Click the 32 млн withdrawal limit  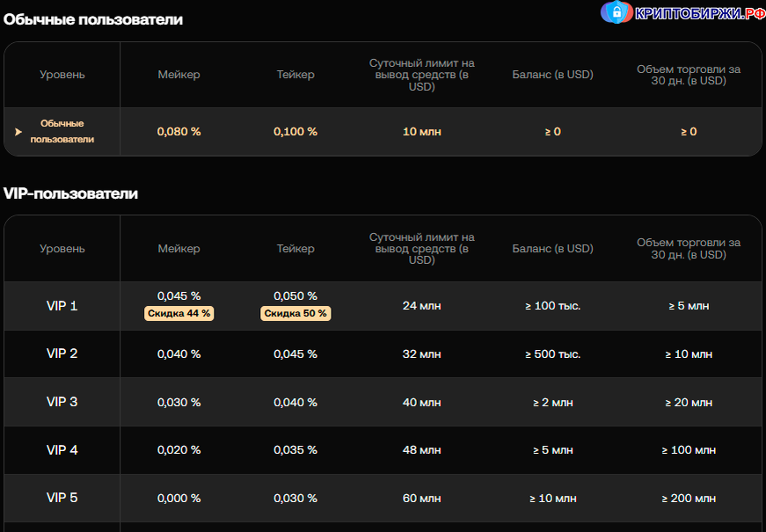(421, 353)
